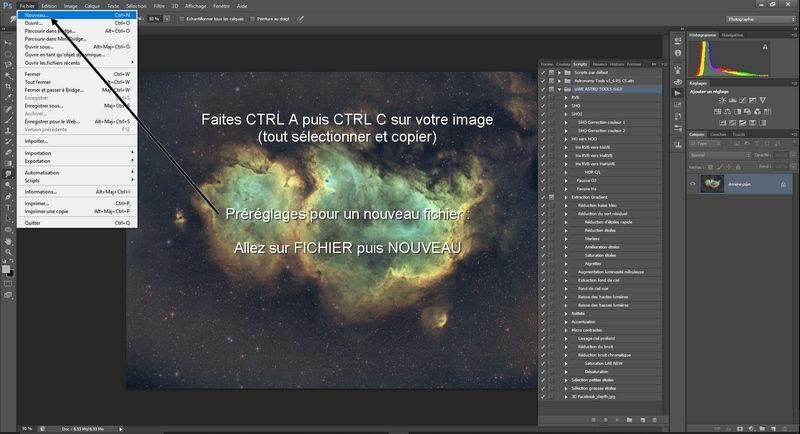Create new action set folder icon

click(629, 420)
